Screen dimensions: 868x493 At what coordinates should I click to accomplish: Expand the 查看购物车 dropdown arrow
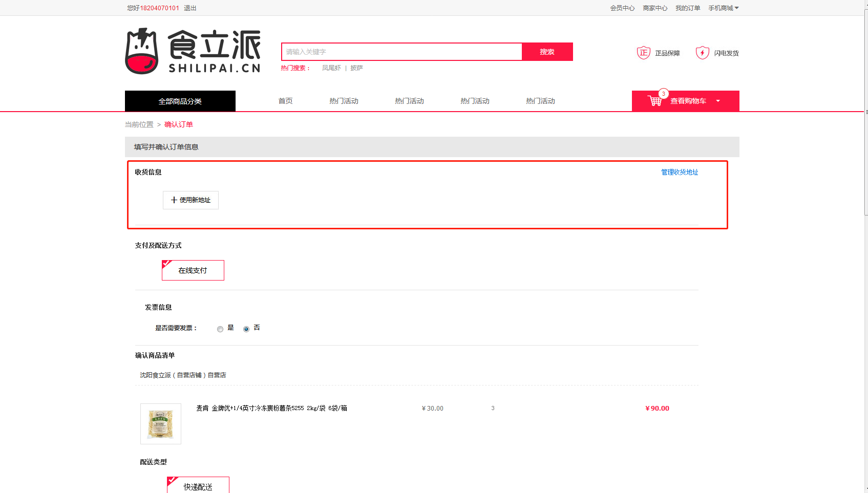click(x=718, y=101)
